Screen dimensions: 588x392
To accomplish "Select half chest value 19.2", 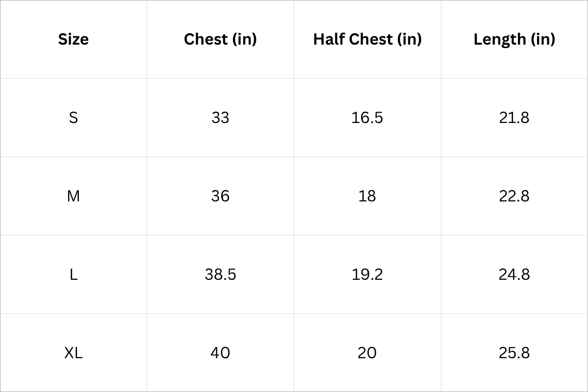I will click(367, 274).
